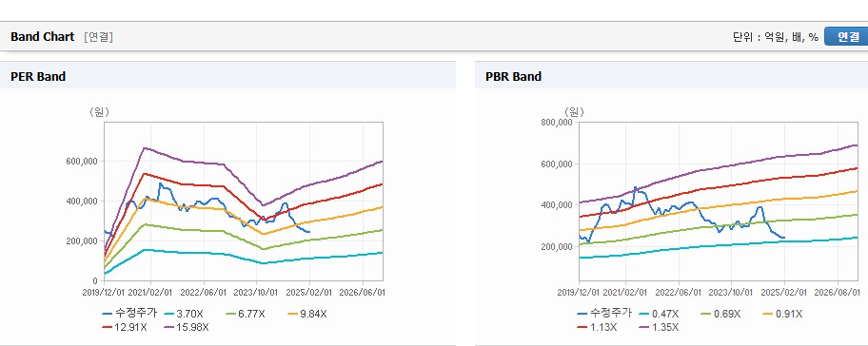
Task: Click the [연결] label beside Band Chart
Action: click(x=99, y=37)
